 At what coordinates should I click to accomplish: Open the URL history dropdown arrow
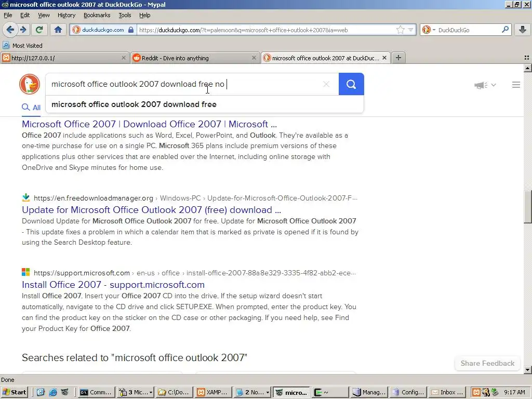(x=410, y=30)
